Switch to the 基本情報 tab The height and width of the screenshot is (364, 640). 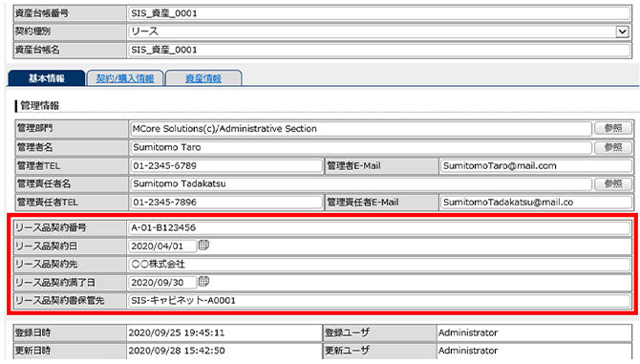(x=46, y=78)
